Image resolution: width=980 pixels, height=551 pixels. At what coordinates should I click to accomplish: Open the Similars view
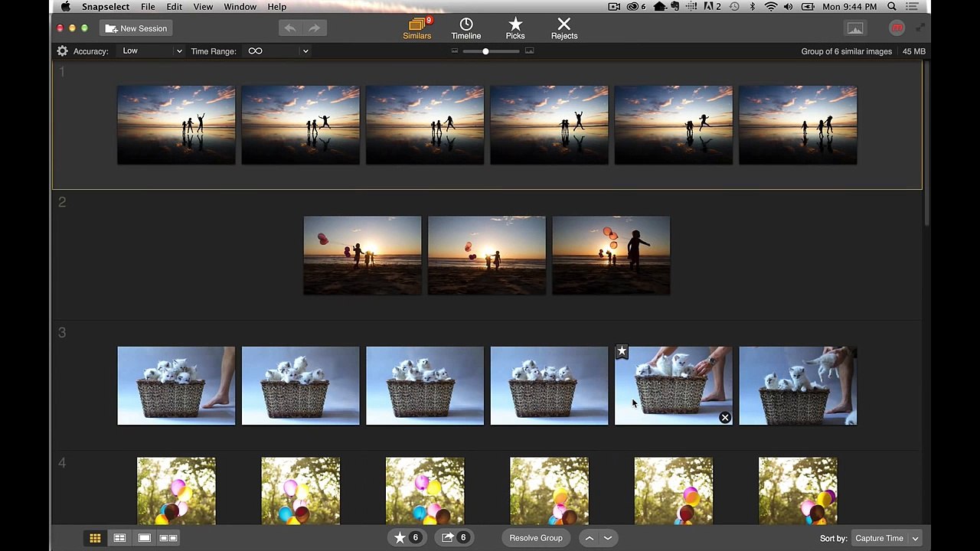(x=417, y=29)
